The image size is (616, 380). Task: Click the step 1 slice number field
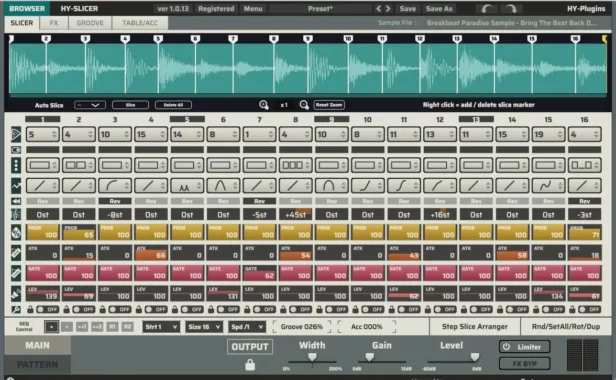pos(42,134)
